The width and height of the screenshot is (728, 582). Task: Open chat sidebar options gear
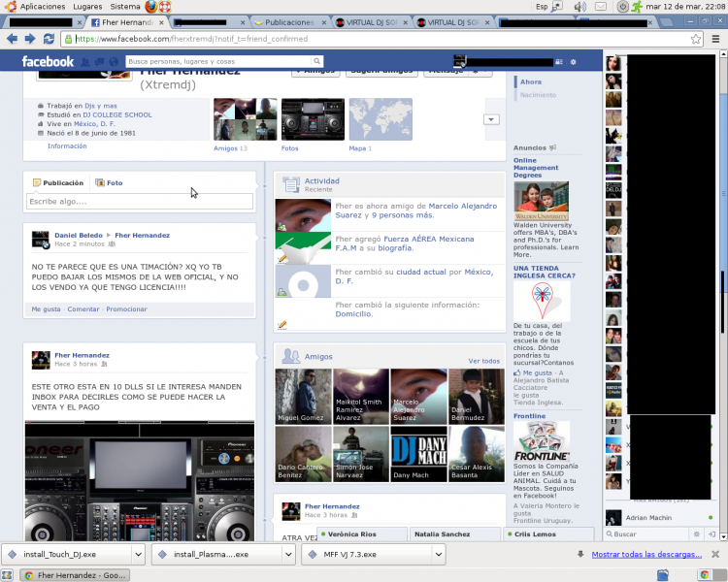tap(696, 534)
